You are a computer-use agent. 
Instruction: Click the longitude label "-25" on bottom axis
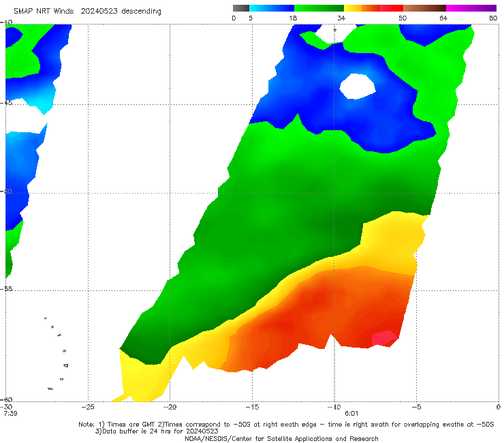tap(88, 407)
